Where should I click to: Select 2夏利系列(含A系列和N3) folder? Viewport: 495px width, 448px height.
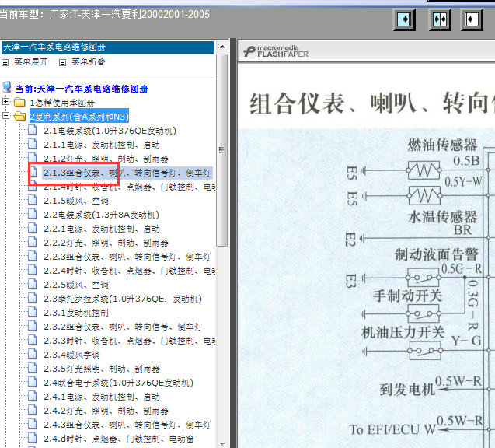pos(79,117)
